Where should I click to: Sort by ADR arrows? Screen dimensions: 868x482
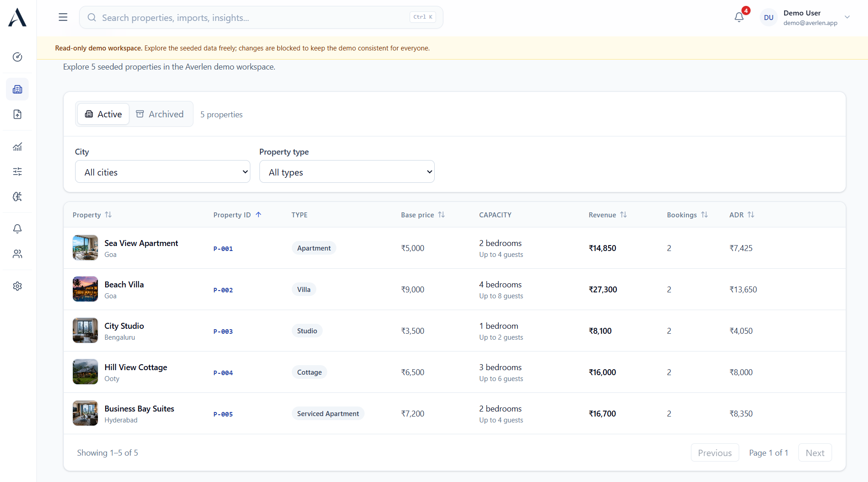(x=751, y=215)
